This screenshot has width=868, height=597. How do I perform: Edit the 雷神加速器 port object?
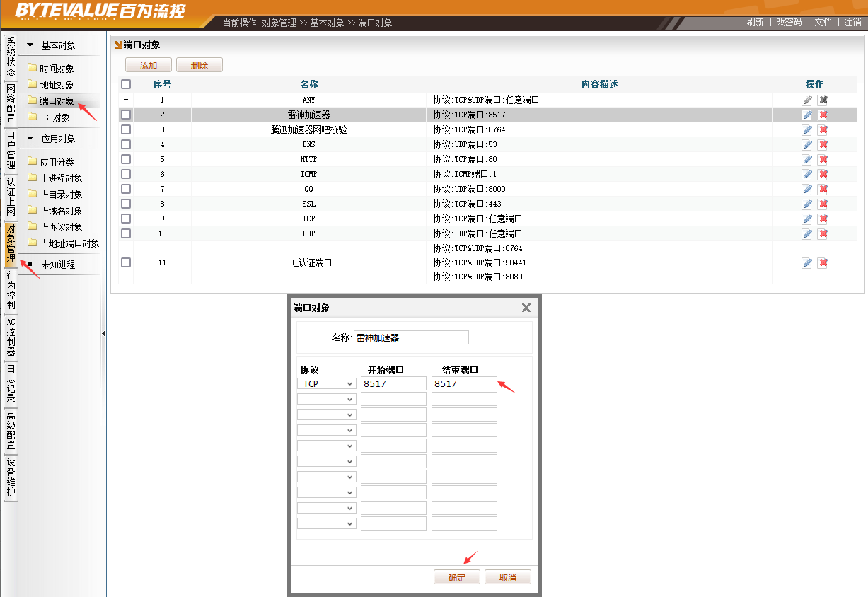(x=806, y=115)
